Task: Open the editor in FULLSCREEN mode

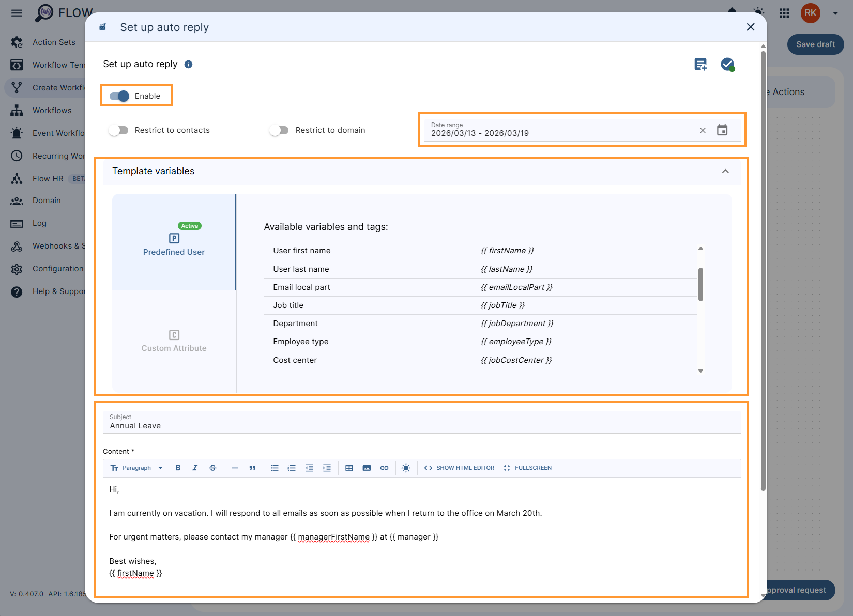Action: tap(527, 468)
